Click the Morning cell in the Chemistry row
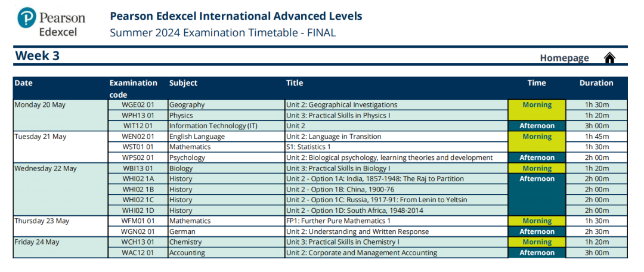 537,242
